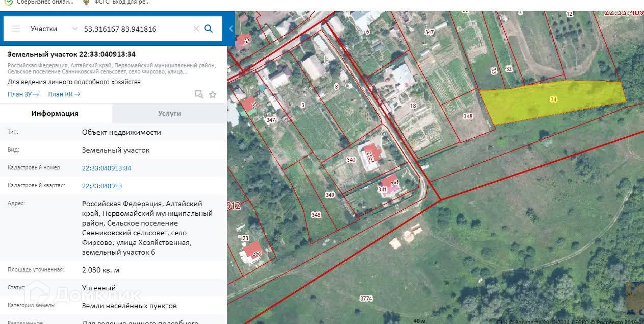This screenshot has height=324, width=644.
Task: Click the status value Учтенный
Action: click(x=99, y=288)
